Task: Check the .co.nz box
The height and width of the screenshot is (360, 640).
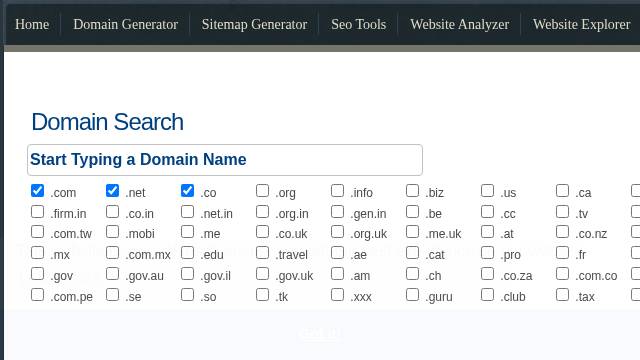Action: click(x=562, y=232)
